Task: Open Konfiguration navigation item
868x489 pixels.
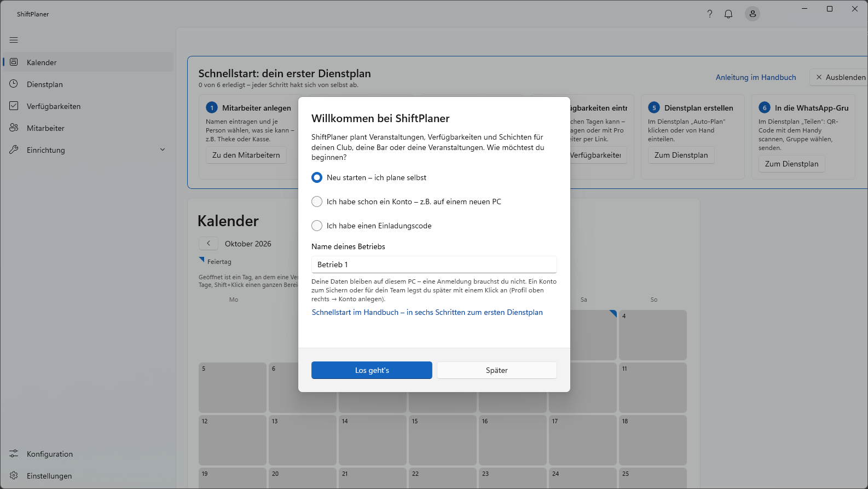Action: tap(88, 454)
